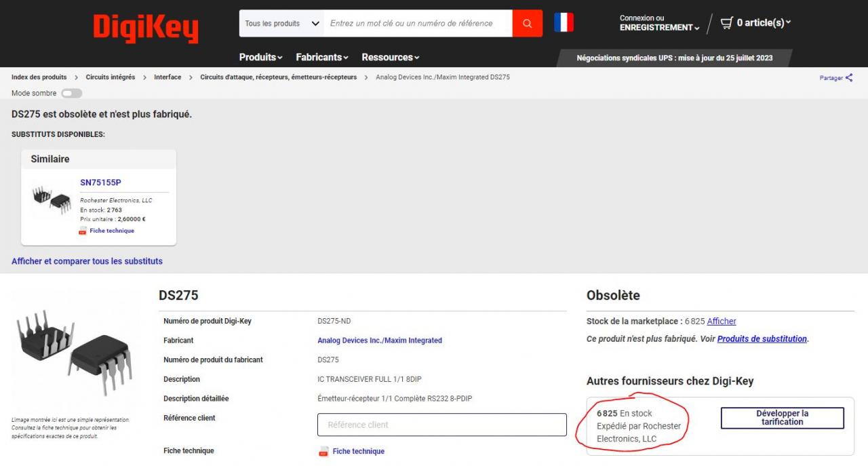Viewport: 868px width, 466px height.
Task: Click Circuits d'attaque, récepteurs breadcrumb
Action: tap(278, 77)
